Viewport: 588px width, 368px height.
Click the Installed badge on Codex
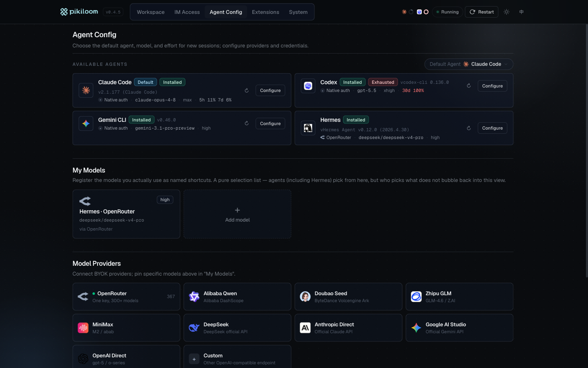352,82
